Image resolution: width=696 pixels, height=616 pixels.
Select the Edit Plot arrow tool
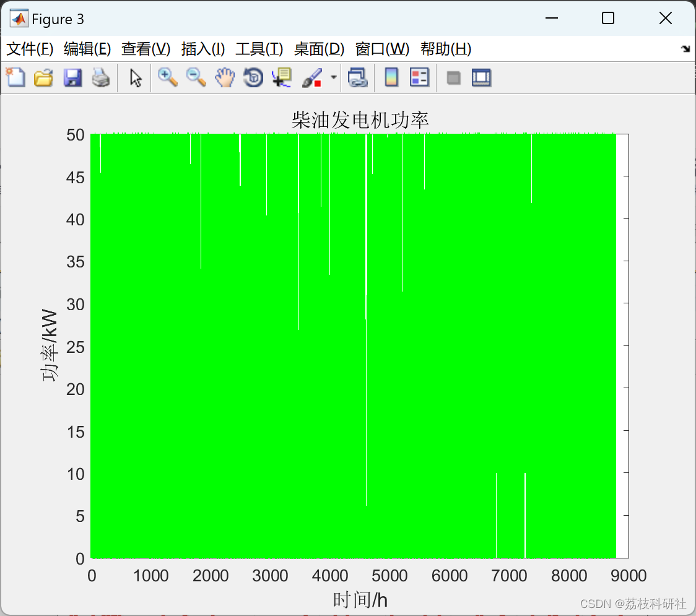(136, 77)
